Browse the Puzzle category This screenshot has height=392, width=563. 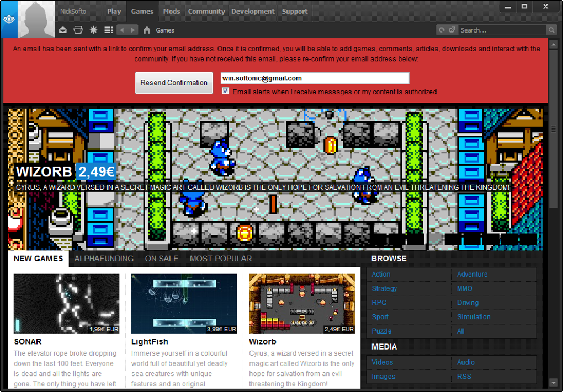pyautogui.click(x=381, y=331)
